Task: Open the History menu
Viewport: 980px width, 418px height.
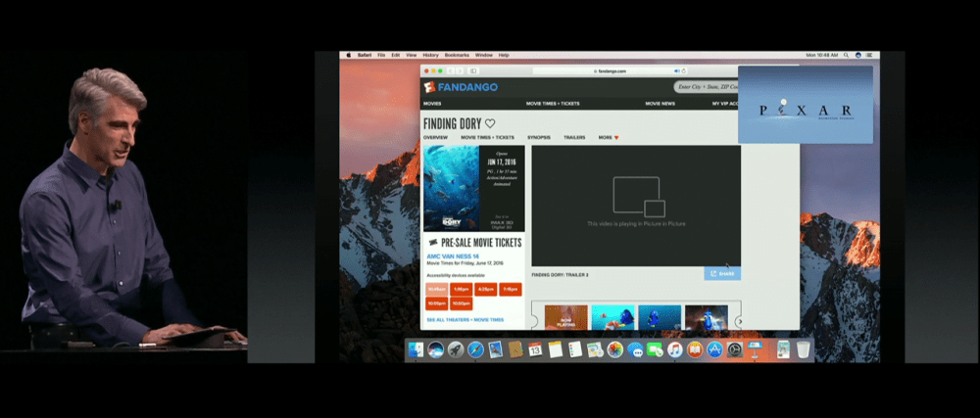Action: click(430, 55)
